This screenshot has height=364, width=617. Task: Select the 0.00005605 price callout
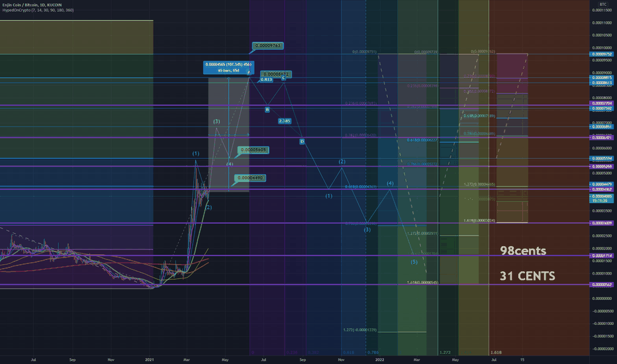(x=254, y=150)
